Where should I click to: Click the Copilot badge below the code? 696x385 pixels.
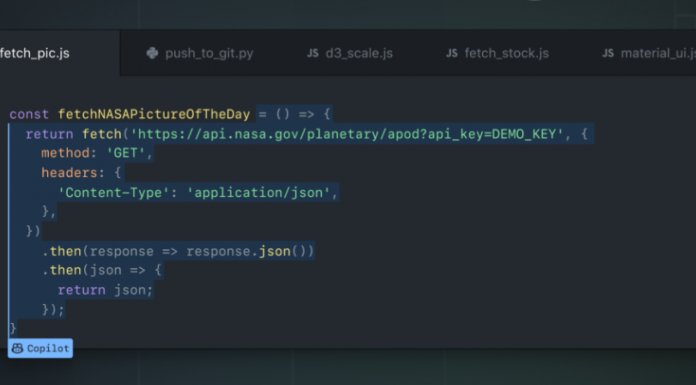40,348
